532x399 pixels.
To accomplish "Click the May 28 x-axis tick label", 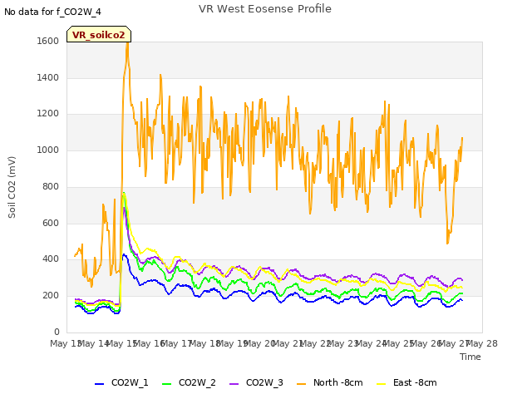I will 482,343.
